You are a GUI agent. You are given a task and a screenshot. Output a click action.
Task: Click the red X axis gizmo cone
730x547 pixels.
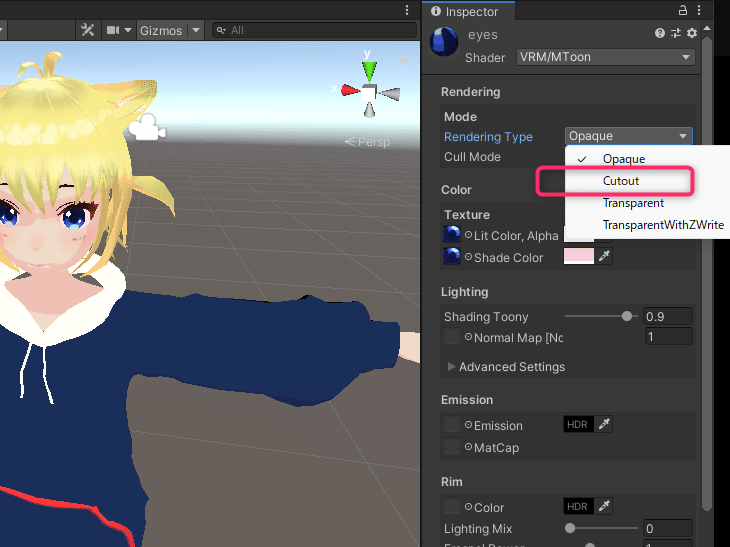click(350, 90)
